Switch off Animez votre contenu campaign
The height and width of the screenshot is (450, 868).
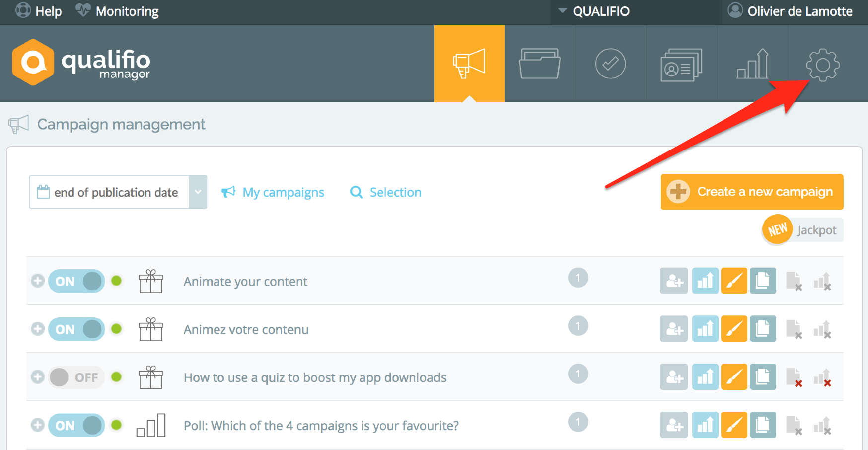pyautogui.click(x=76, y=329)
